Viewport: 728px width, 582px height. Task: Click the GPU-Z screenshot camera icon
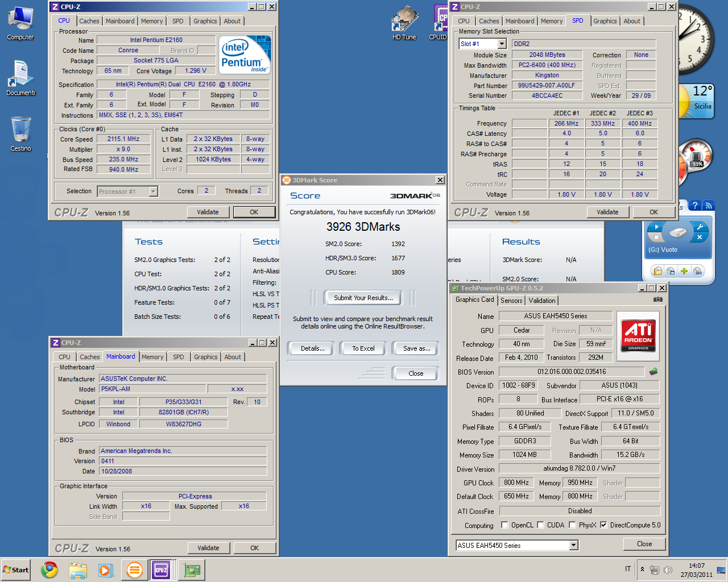(658, 300)
